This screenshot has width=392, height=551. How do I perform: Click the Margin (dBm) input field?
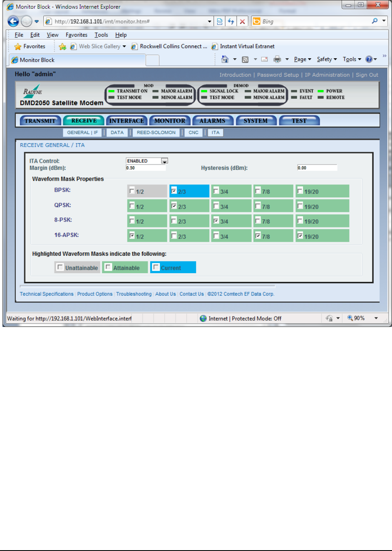[146, 168]
